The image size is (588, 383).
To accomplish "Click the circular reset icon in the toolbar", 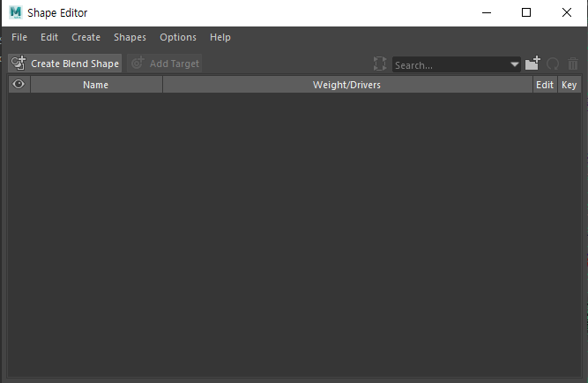I will click(x=553, y=64).
